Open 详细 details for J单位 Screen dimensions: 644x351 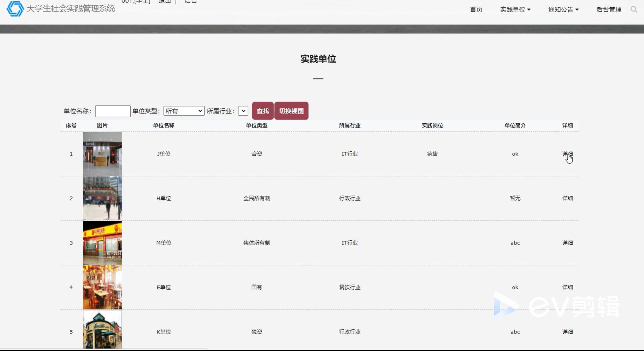[x=567, y=154]
